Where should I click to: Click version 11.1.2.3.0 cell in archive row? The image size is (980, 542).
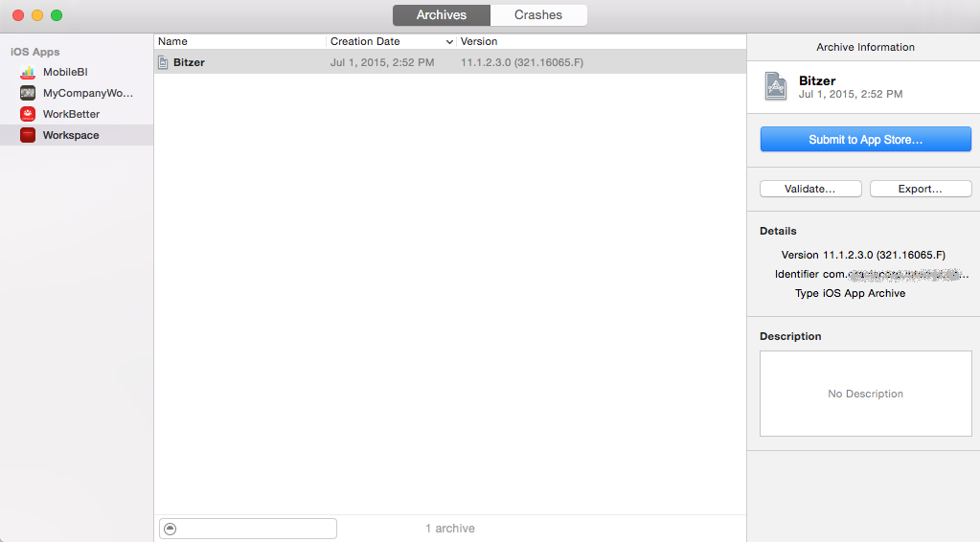coord(522,62)
